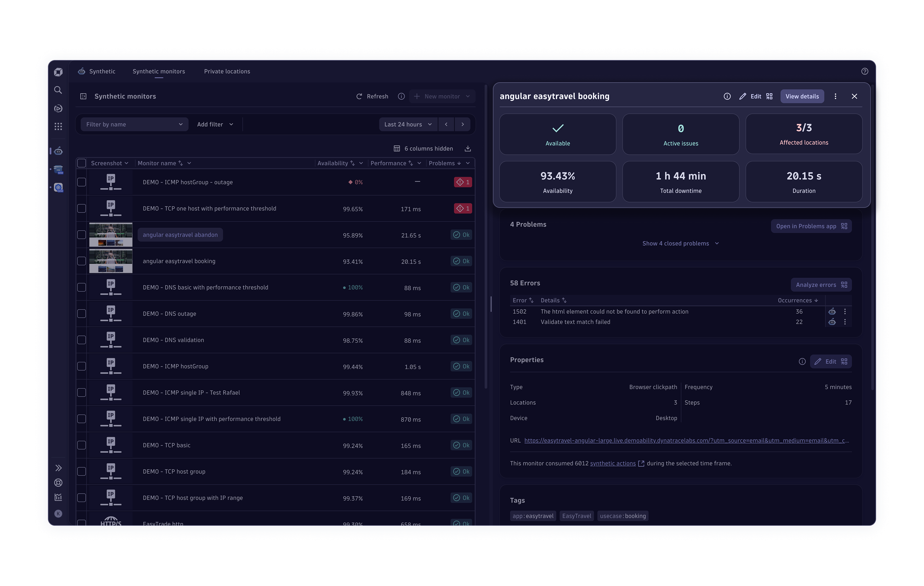
Task: Check the DEMO - DNS outage row checkbox
Action: click(81, 314)
